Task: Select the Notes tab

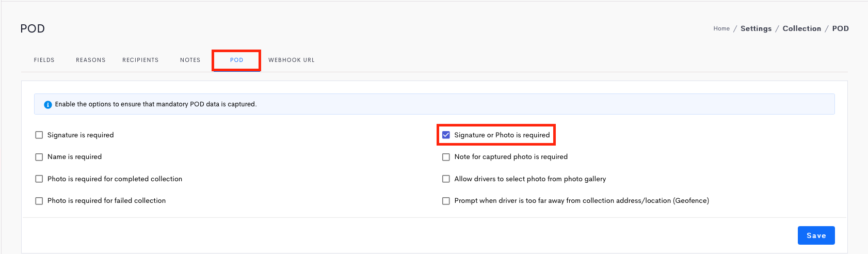Action: tap(190, 60)
